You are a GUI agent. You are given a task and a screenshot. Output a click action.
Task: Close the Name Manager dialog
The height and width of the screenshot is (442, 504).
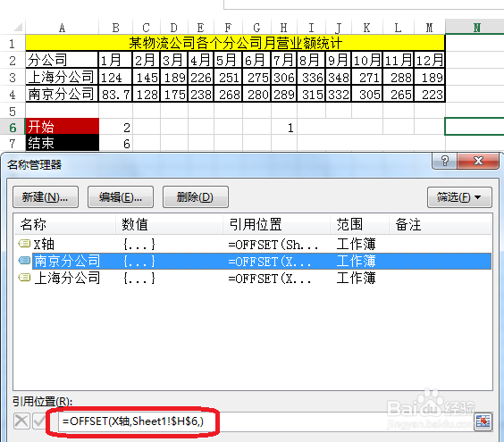point(478,161)
